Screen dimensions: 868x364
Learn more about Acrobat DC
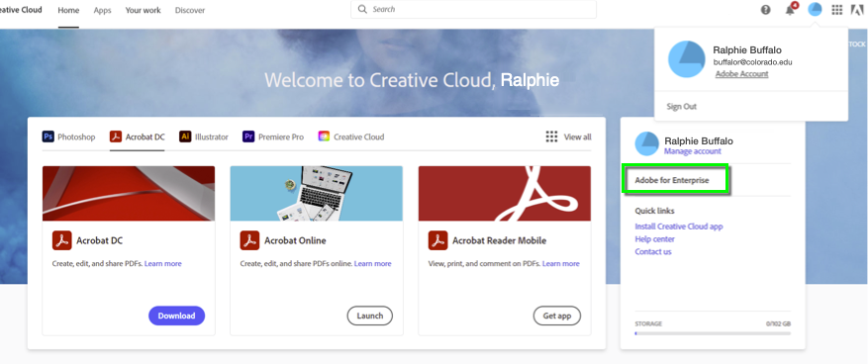click(162, 263)
